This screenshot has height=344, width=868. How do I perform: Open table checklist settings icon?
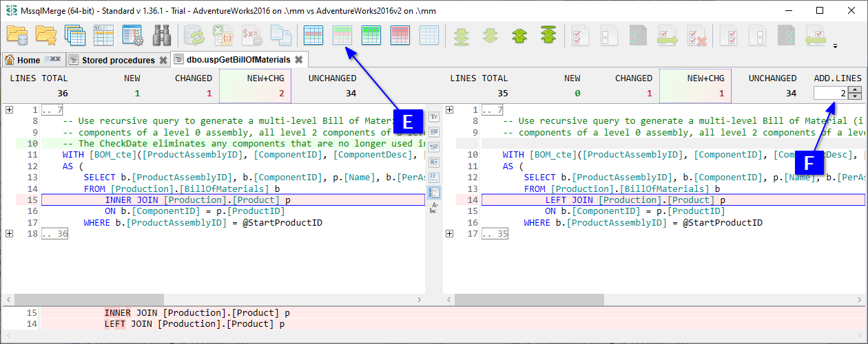click(132, 35)
